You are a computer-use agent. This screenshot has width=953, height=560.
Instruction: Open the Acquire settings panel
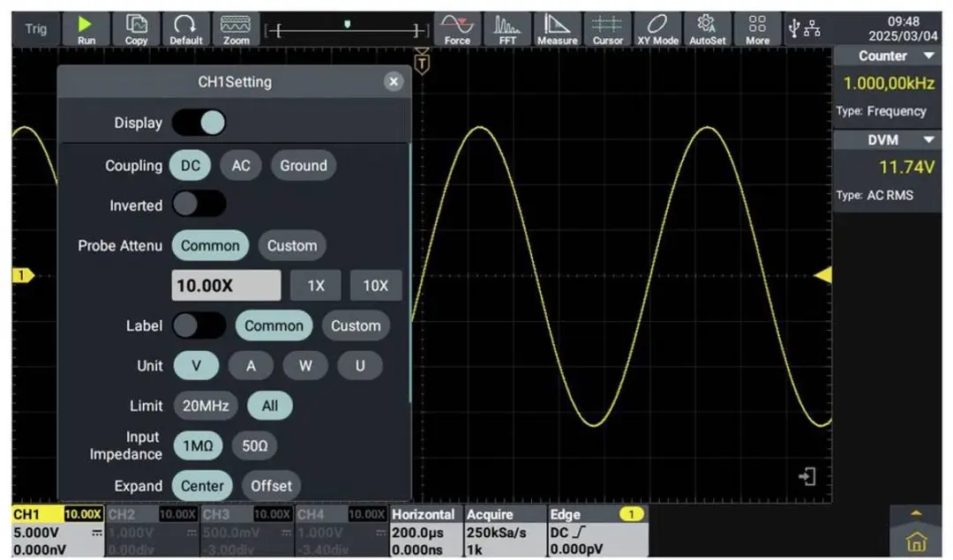[505, 532]
